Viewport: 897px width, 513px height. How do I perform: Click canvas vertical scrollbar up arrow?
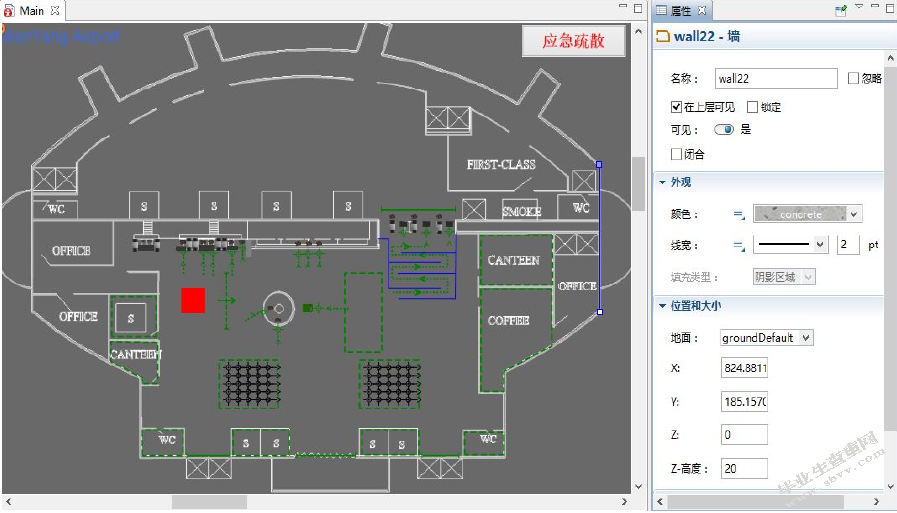point(638,31)
